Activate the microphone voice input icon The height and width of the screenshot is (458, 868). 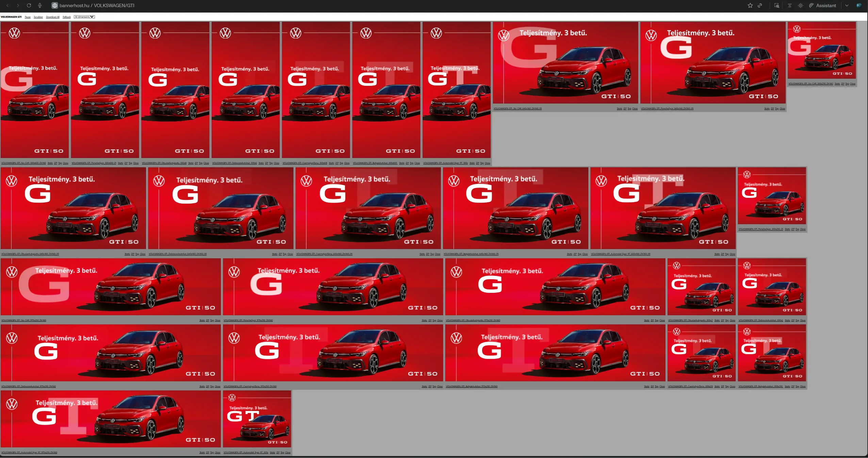pos(40,5)
